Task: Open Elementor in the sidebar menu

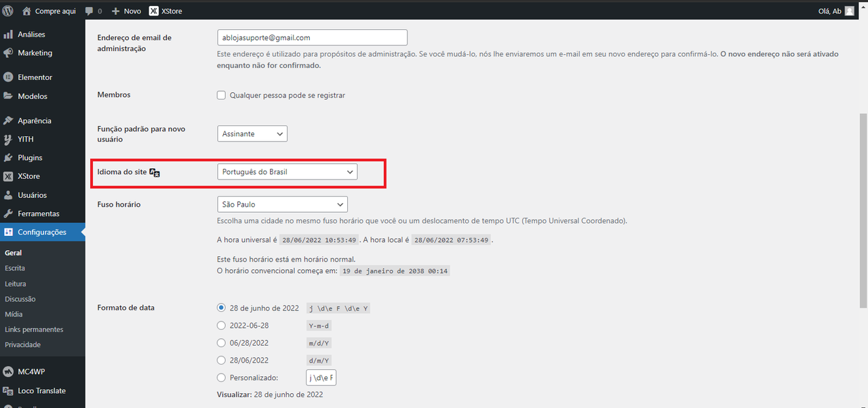Action: pos(35,77)
